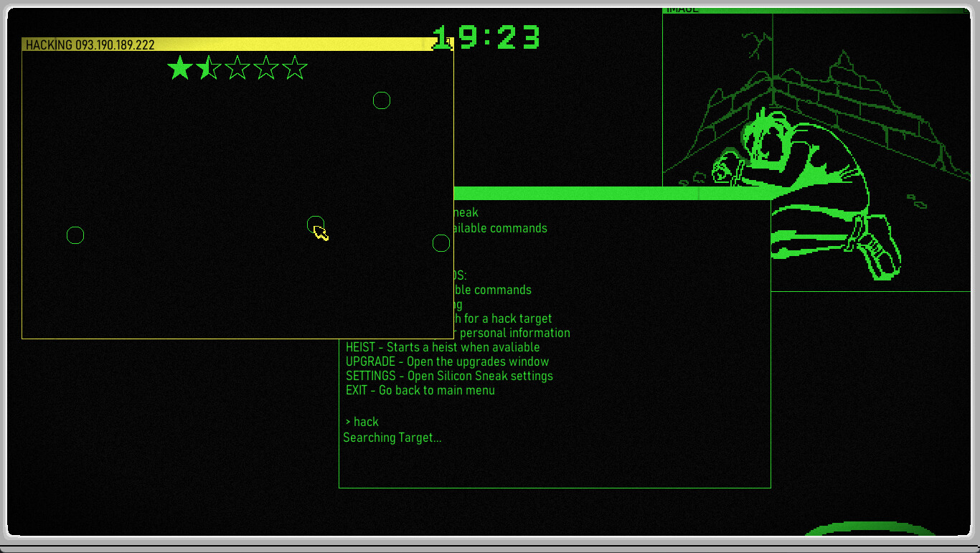Select the SETTINGS command line
980x553 pixels.
click(449, 376)
